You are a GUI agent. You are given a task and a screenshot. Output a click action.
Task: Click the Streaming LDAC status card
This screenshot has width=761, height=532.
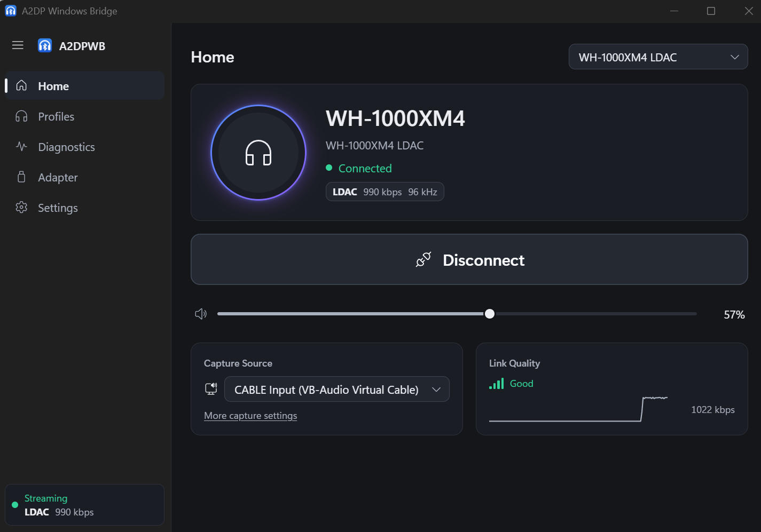[84, 505]
